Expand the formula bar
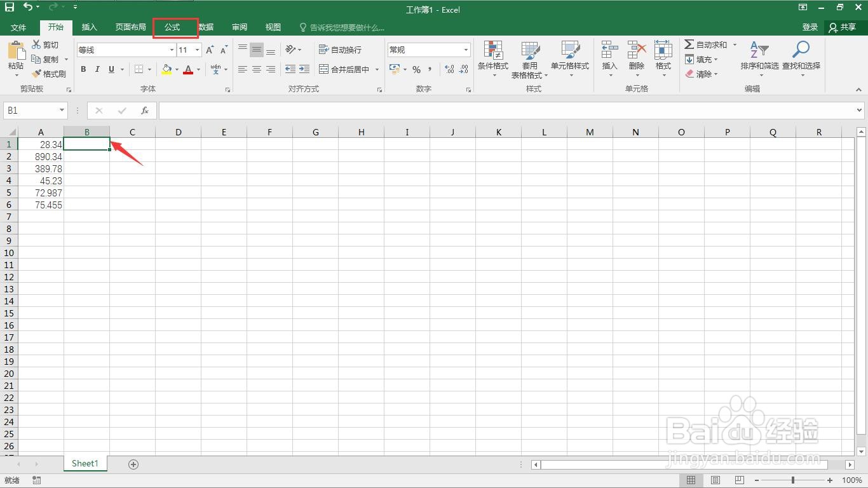Viewport: 868px width, 488px height. (x=860, y=111)
